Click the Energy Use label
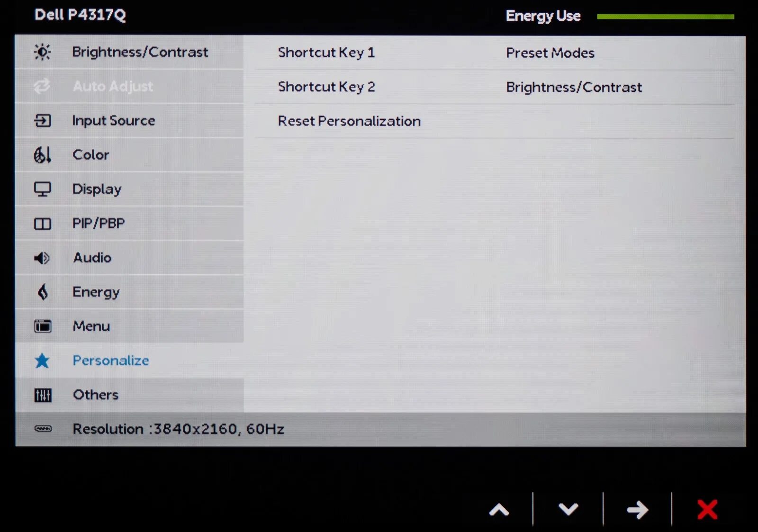 (543, 16)
